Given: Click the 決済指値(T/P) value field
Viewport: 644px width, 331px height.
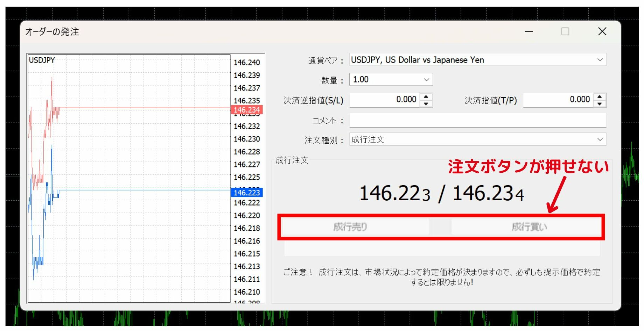Looking at the screenshot, I should tap(558, 100).
